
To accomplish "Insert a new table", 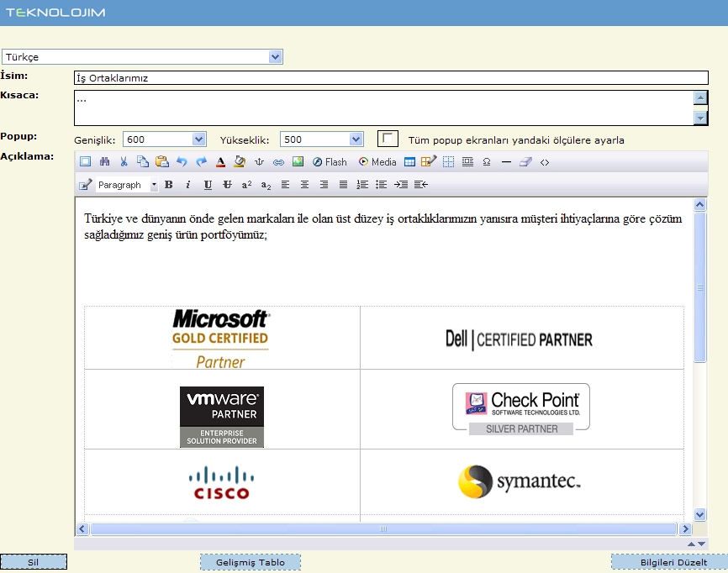I will [x=409, y=162].
